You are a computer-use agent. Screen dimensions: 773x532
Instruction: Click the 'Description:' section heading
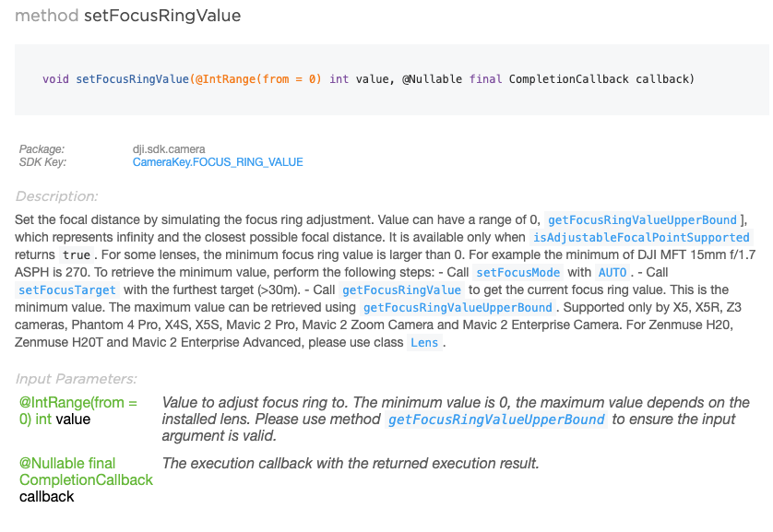click(56, 196)
